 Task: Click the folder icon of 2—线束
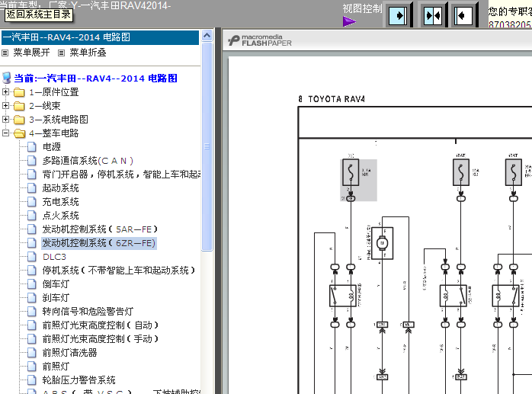19,106
